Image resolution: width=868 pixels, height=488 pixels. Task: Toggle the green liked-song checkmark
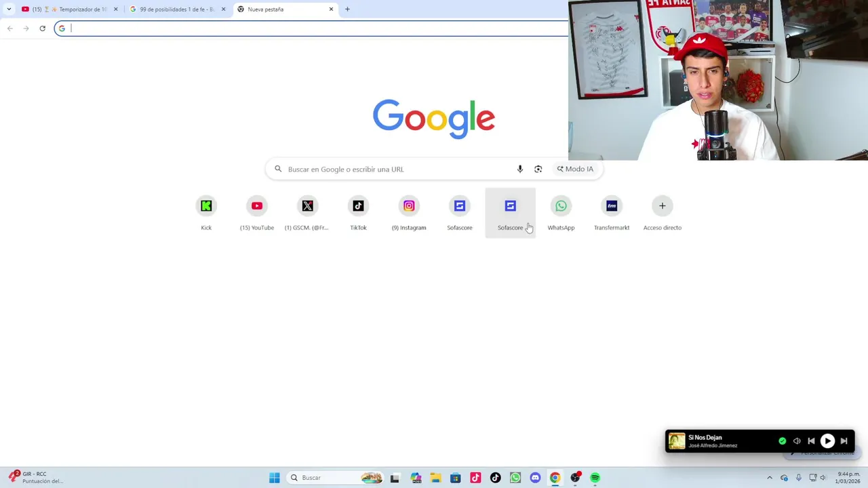click(783, 441)
